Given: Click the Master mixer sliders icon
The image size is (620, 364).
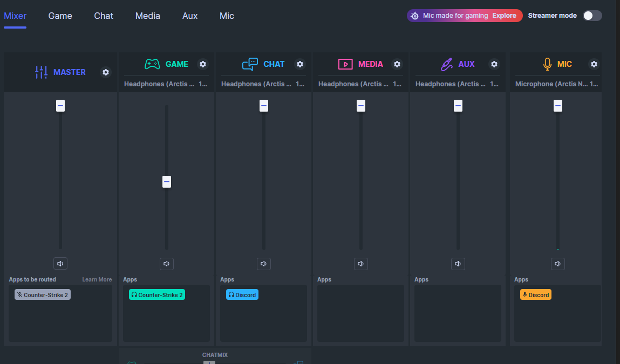Looking at the screenshot, I should pos(41,72).
